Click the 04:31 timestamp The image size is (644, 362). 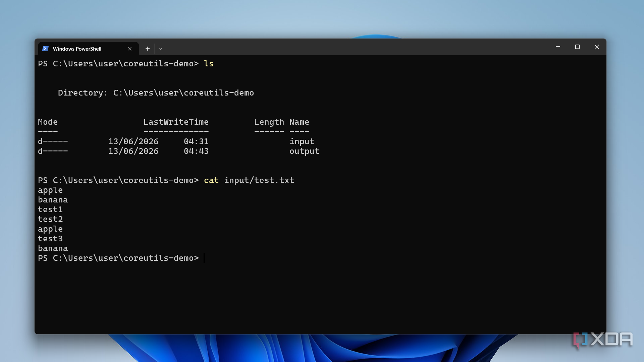pyautogui.click(x=196, y=141)
